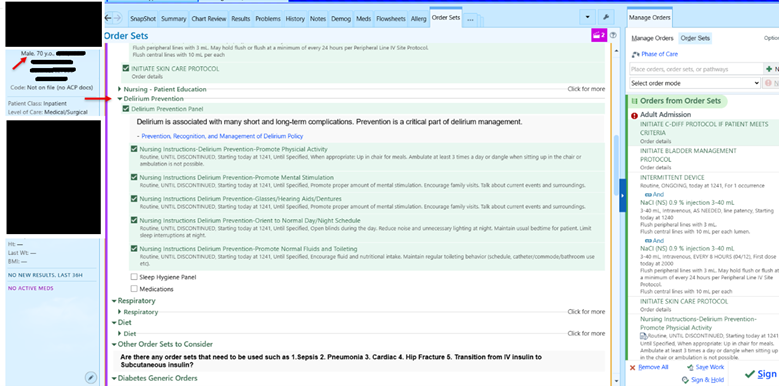The image size is (779, 386).
Task: Check the Sleep Hygiene Panel checkbox
Action: point(134,277)
